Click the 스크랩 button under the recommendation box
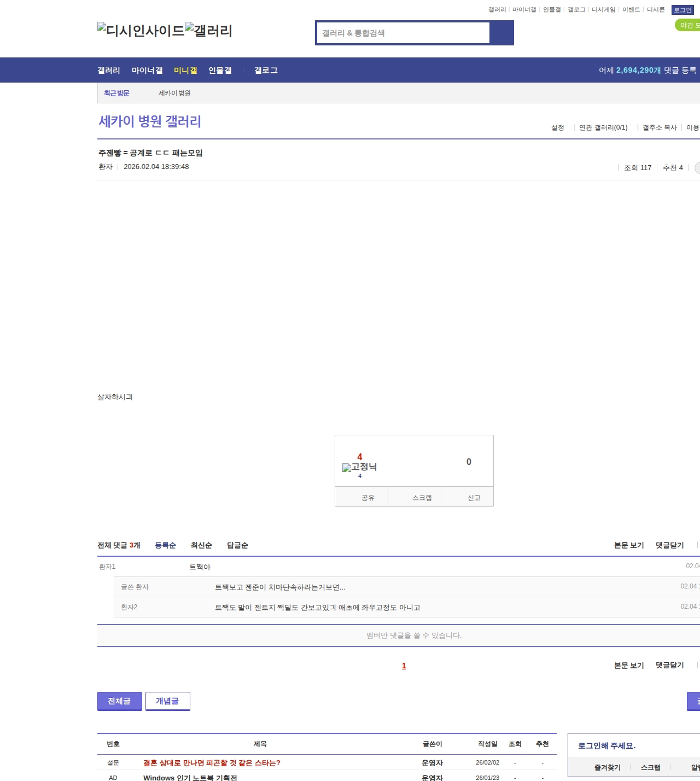Viewport: 700px width, 781px height. [x=422, y=498]
